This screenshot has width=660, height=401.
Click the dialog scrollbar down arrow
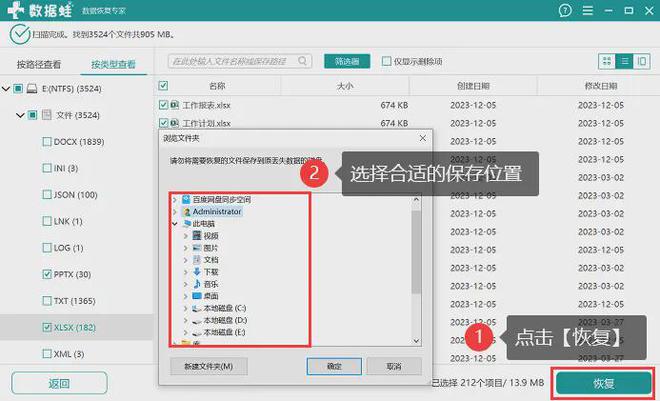[x=416, y=341]
